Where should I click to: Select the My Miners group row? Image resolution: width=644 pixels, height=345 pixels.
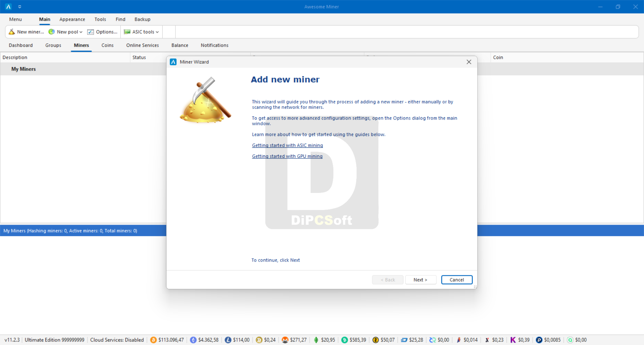(x=83, y=69)
